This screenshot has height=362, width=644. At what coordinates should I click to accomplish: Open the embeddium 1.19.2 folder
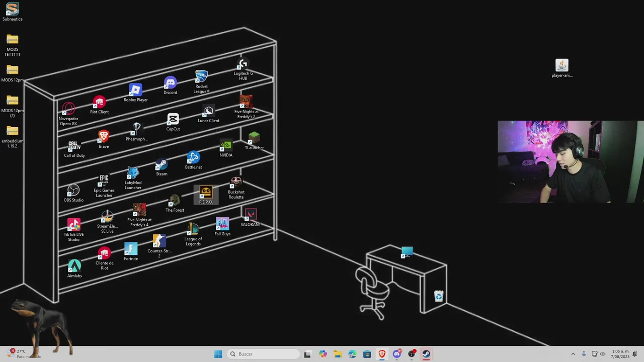click(13, 136)
